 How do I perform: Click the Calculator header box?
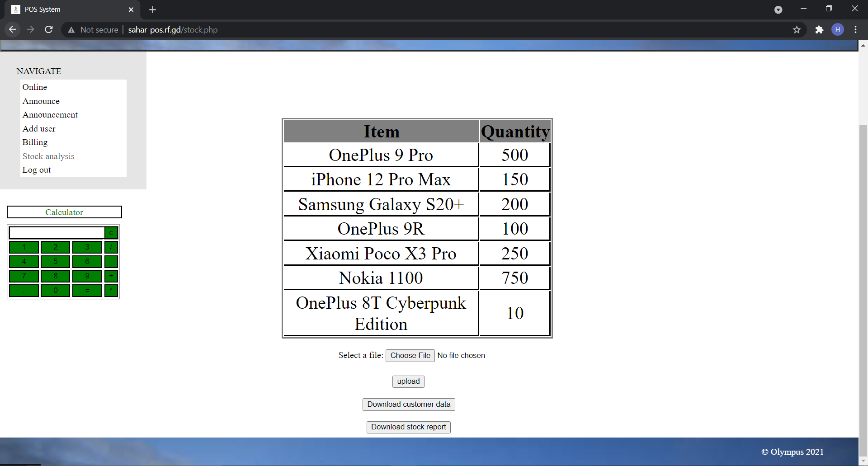click(64, 212)
